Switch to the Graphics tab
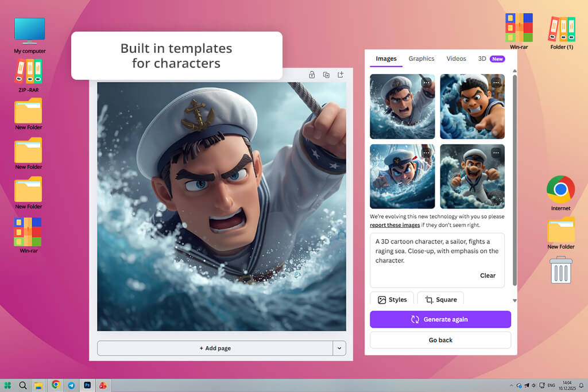 [x=421, y=59]
